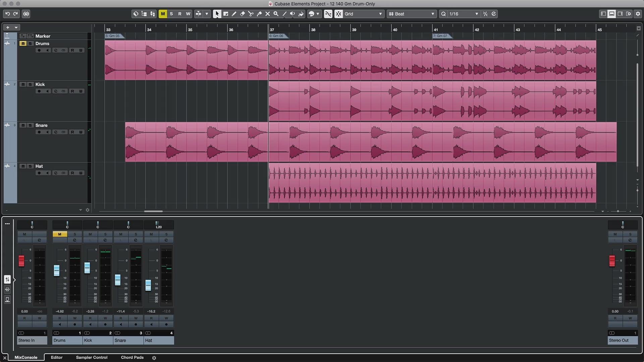Select the Draw pencil tool
The width and height of the screenshot is (644, 362).
pos(234,14)
